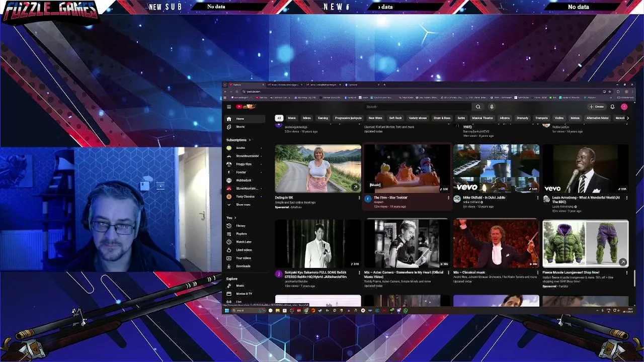Open the Windows Start button

[x=226, y=311]
